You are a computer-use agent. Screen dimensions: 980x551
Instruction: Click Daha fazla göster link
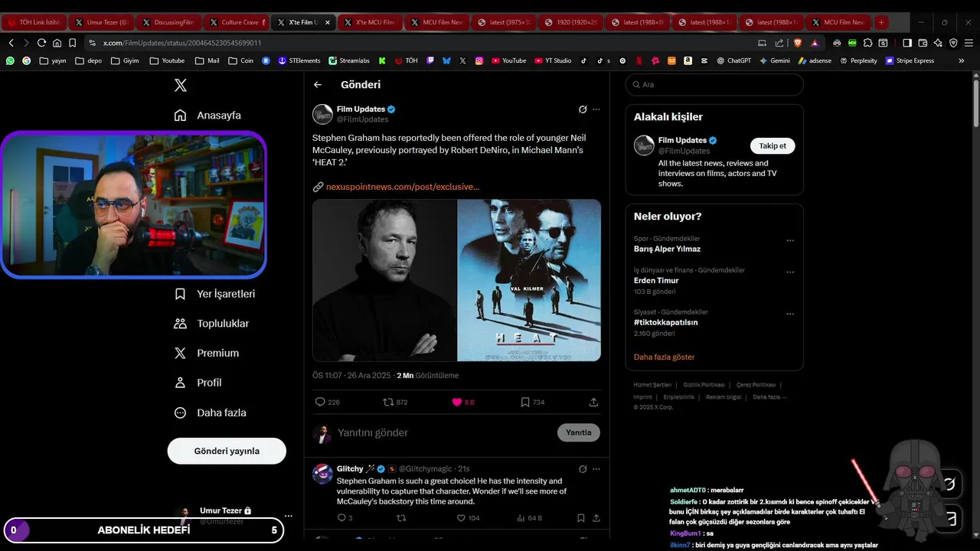[x=665, y=357]
